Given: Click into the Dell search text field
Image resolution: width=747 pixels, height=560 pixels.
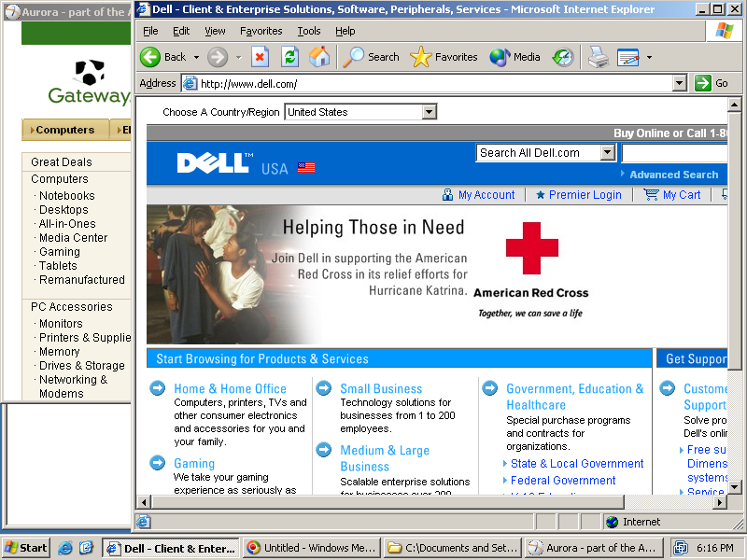Looking at the screenshot, I should click(x=674, y=153).
